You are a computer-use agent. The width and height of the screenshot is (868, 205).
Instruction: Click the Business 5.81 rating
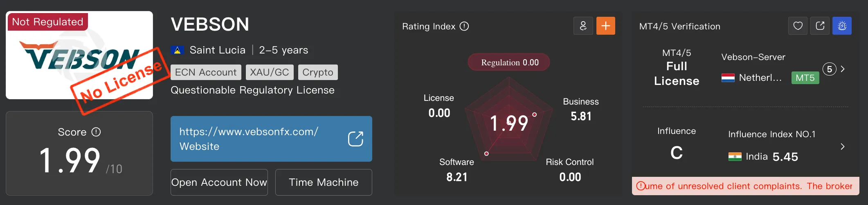(x=581, y=109)
